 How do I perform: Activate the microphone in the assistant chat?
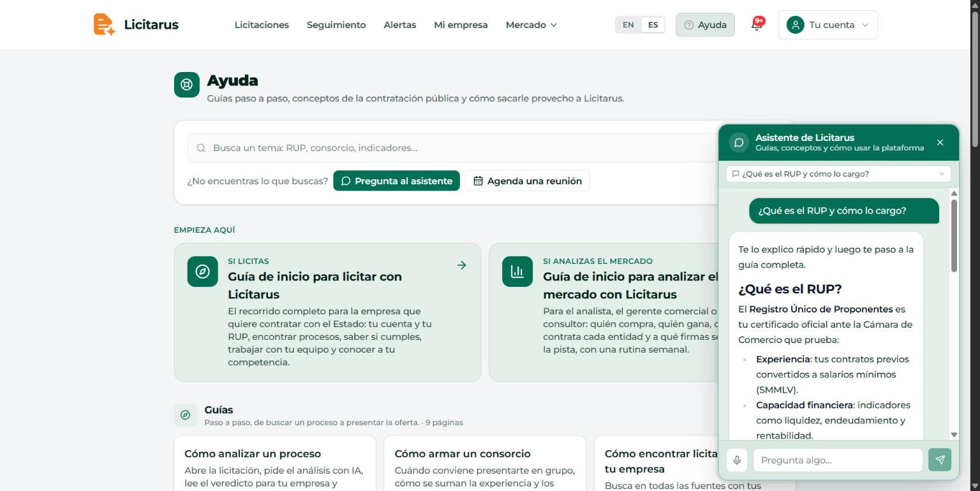[x=737, y=460]
